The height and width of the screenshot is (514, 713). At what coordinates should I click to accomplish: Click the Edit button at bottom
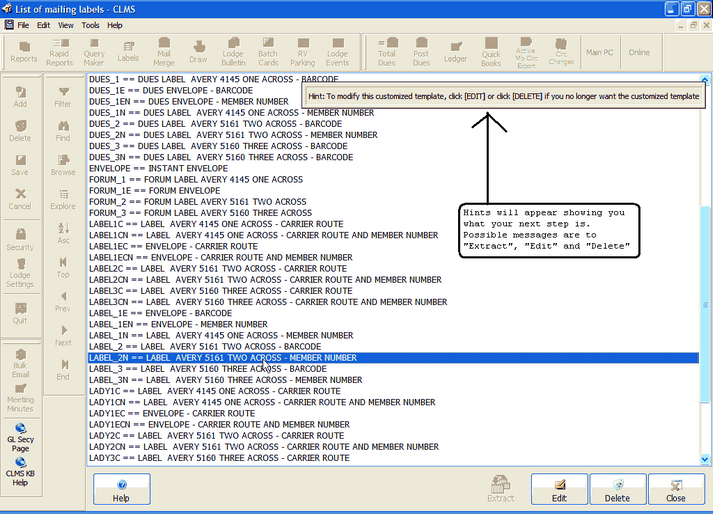559,489
